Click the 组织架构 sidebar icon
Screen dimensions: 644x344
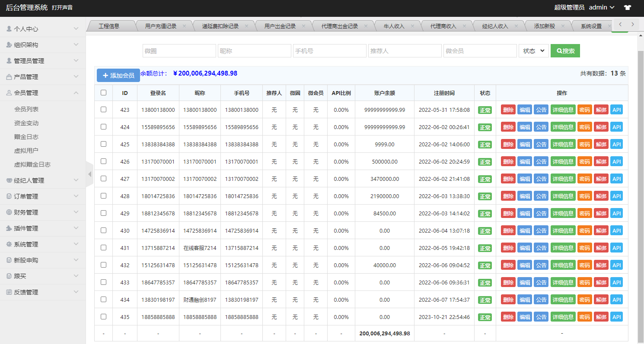click(9, 45)
